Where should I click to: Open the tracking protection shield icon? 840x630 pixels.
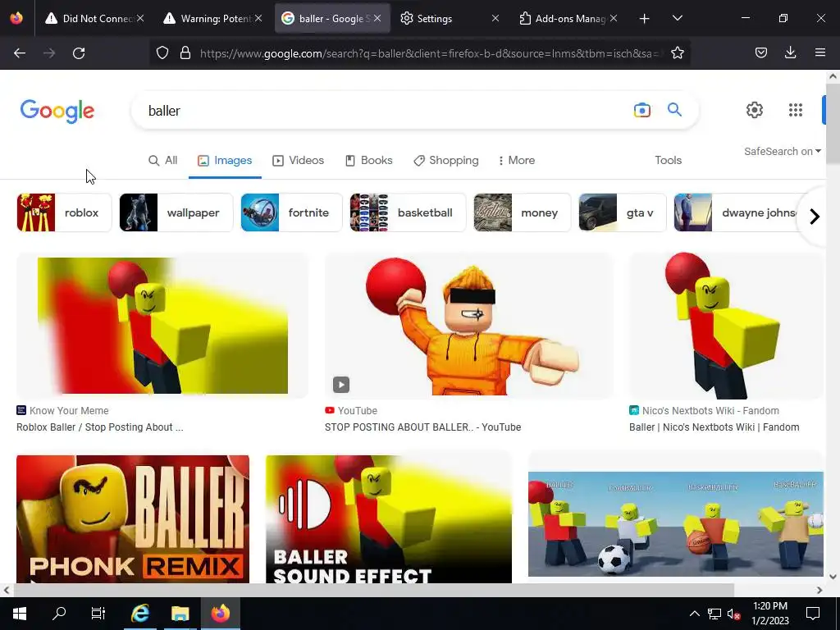tap(162, 52)
